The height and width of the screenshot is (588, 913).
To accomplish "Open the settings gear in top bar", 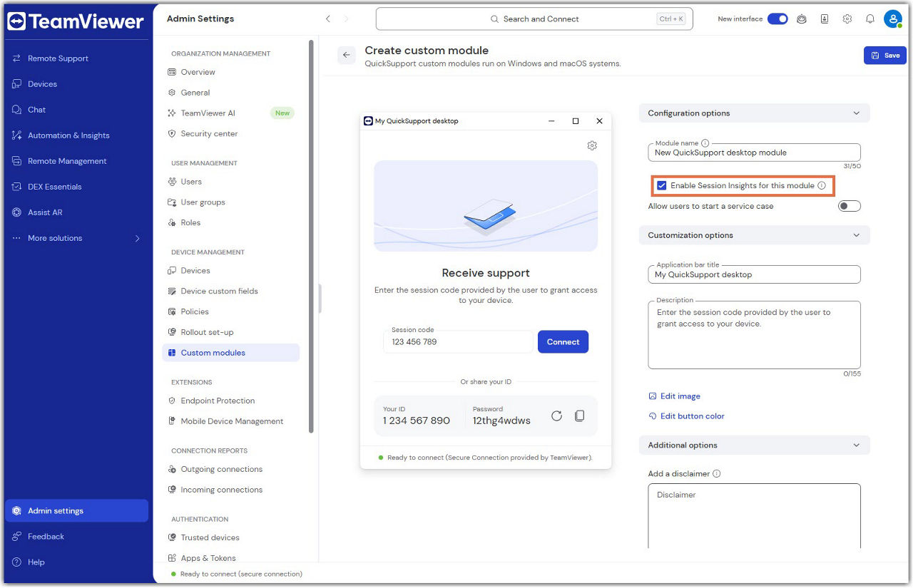I will (847, 19).
